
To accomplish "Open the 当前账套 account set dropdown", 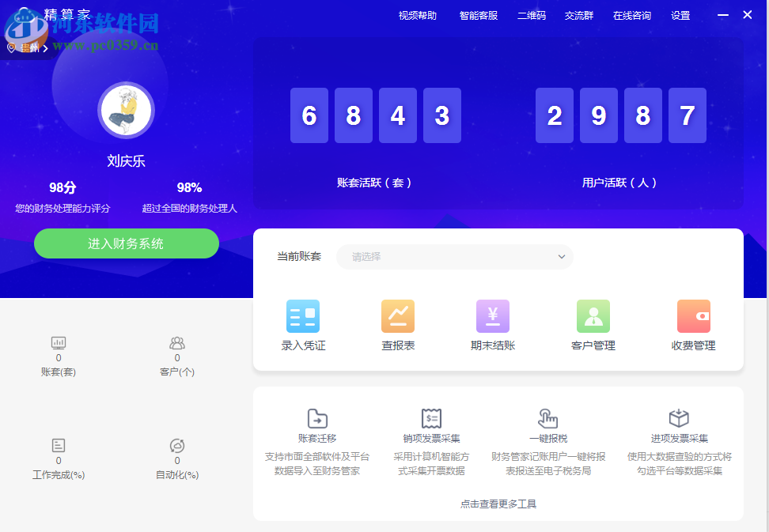I will pos(455,257).
